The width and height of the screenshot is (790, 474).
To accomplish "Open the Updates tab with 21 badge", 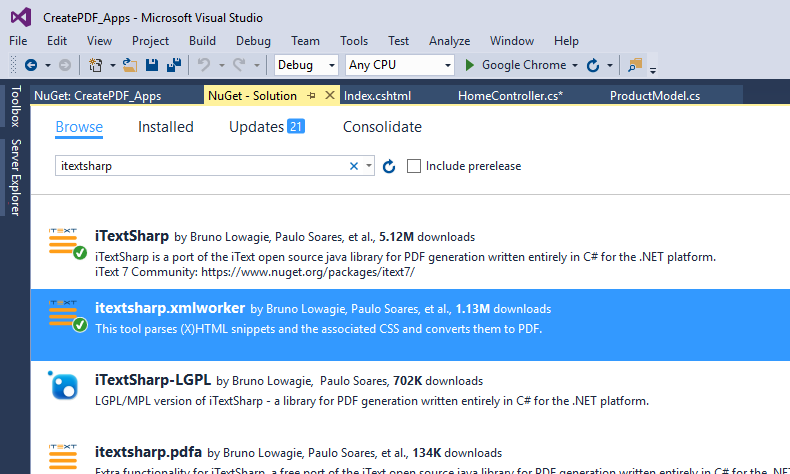I will pyautogui.click(x=266, y=127).
